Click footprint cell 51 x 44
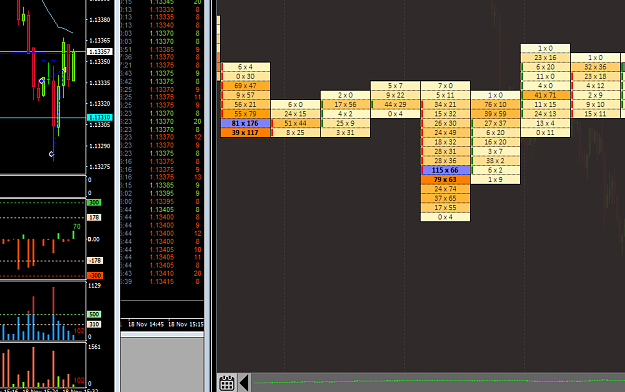Image resolution: width=625 pixels, height=392 pixels. coord(296,123)
